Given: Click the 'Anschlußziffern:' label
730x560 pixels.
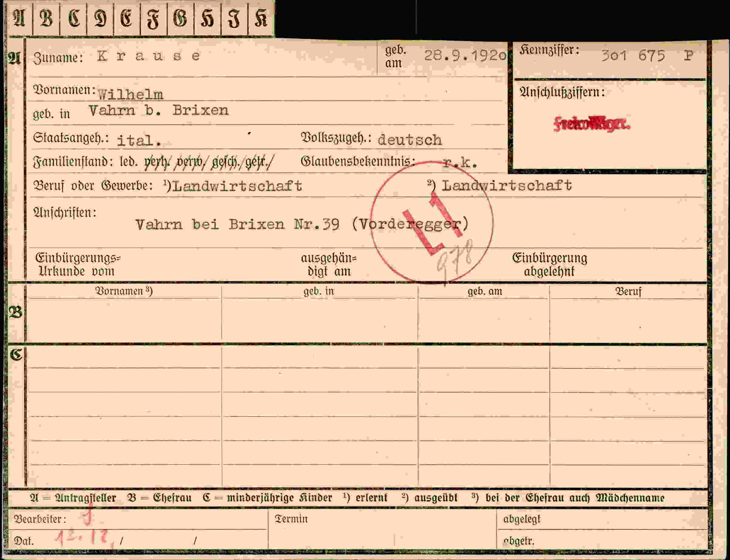Looking at the screenshot, I should click(x=562, y=92).
